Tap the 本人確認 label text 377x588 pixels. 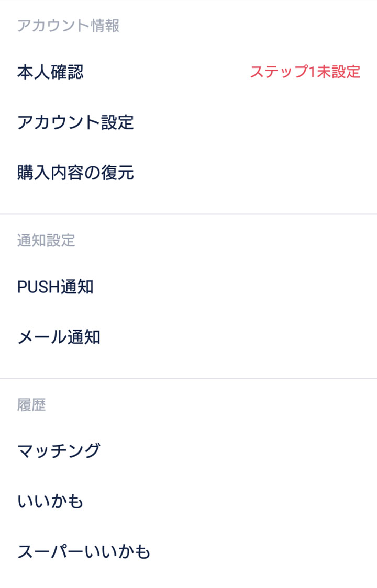tap(50, 72)
